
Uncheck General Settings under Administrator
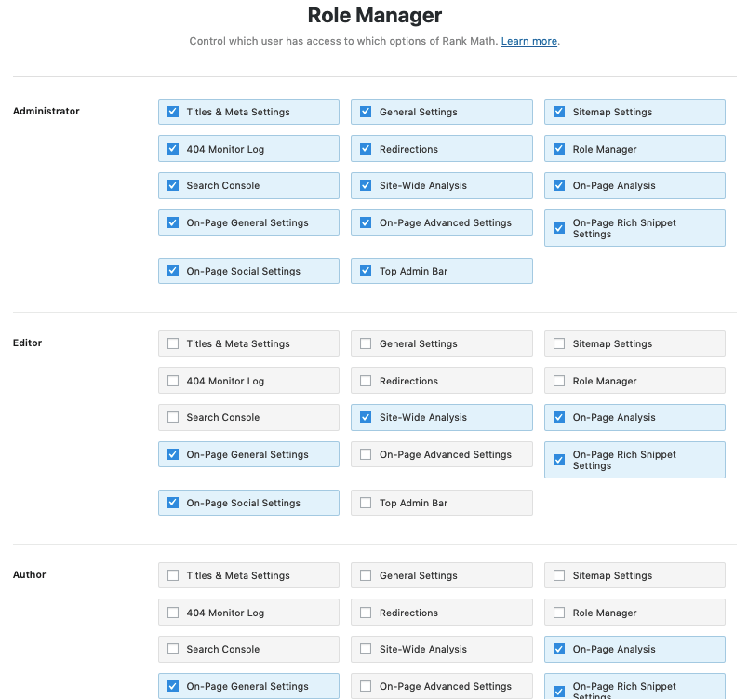(x=366, y=111)
